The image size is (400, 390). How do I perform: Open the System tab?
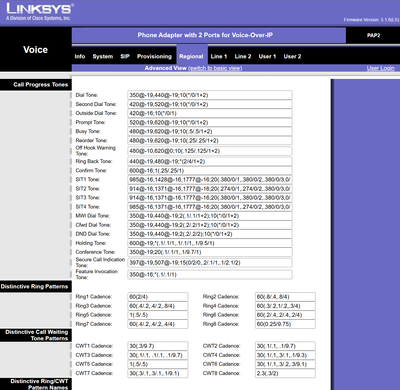point(103,56)
